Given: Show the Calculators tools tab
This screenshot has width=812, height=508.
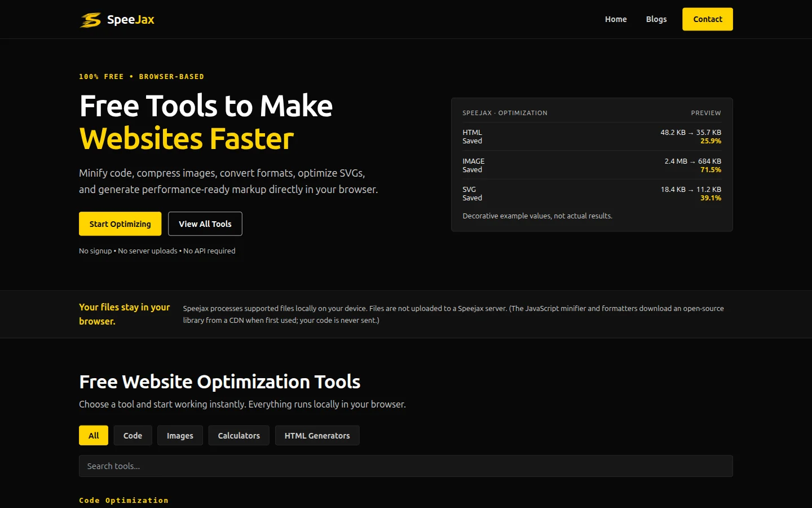Looking at the screenshot, I should [239, 436].
